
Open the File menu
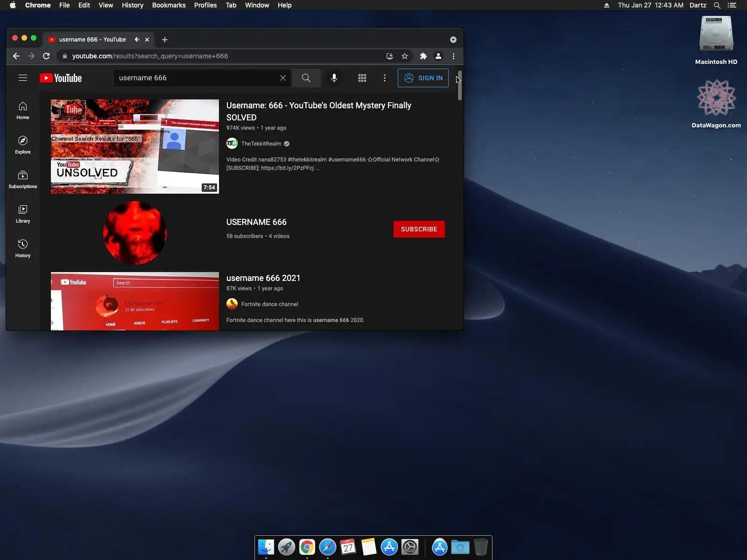pos(64,5)
